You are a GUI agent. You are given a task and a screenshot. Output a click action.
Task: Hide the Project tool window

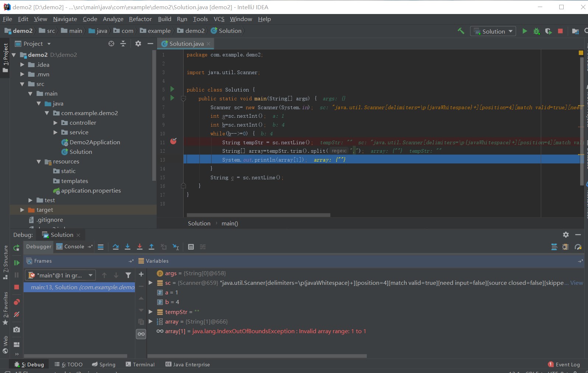pos(150,44)
